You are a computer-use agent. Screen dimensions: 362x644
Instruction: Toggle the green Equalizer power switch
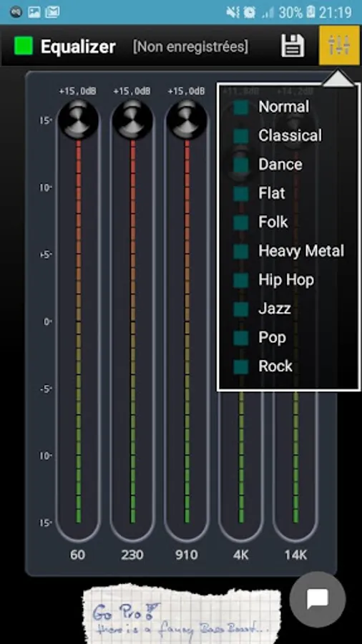(24, 46)
